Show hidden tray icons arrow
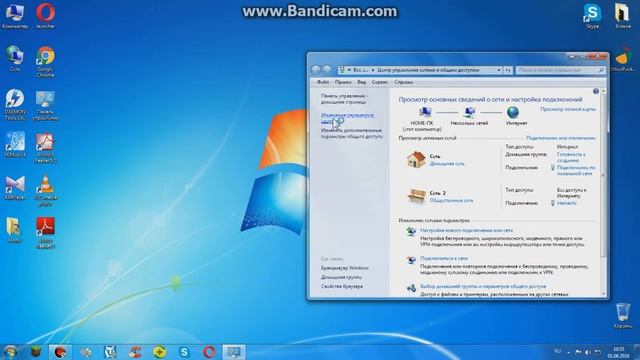 [569, 352]
